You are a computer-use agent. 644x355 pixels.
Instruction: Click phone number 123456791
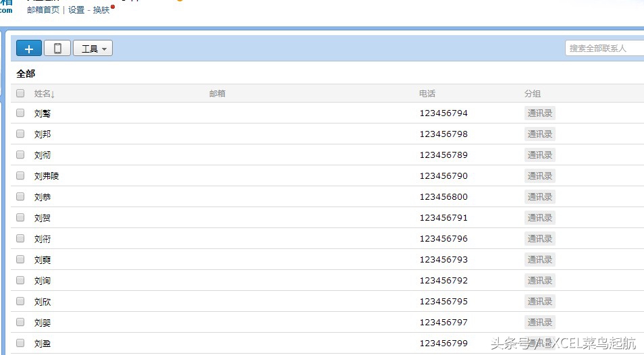[444, 218]
